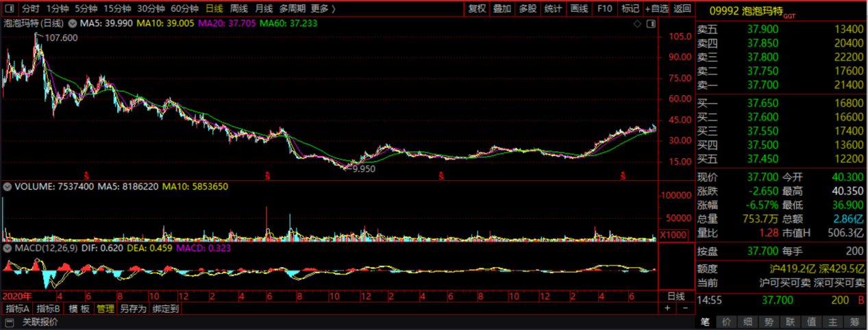
Task: Click the 107.600 high price label
Action: click(x=61, y=38)
